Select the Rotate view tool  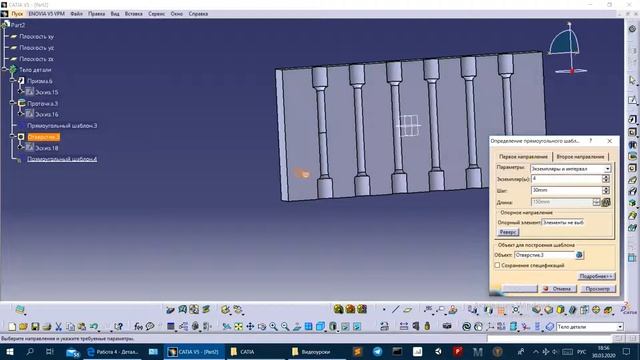(262, 327)
